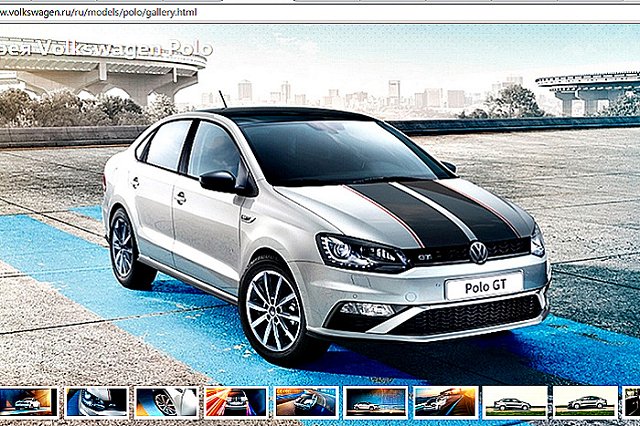Show the seventh thumbnail in gallery strip
Screen dimensions: 640x426
point(445,402)
